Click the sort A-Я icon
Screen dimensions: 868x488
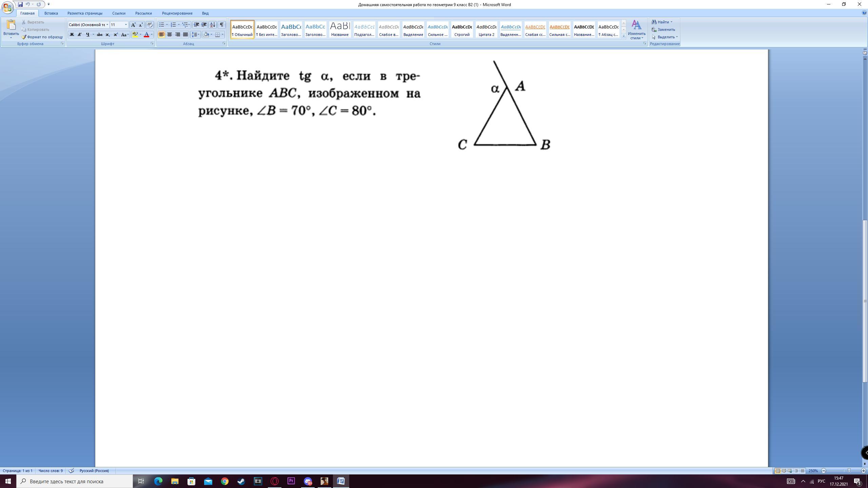(x=213, y=25)
